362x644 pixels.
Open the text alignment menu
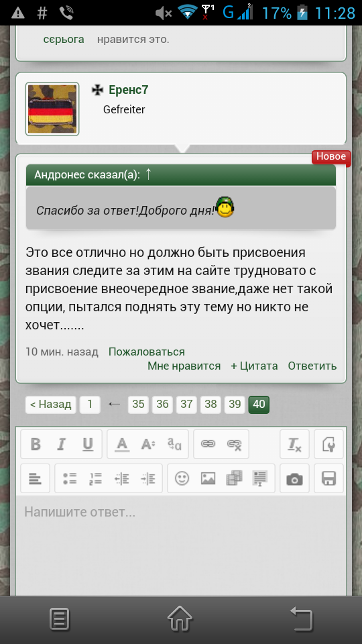(x=36, y=478)
